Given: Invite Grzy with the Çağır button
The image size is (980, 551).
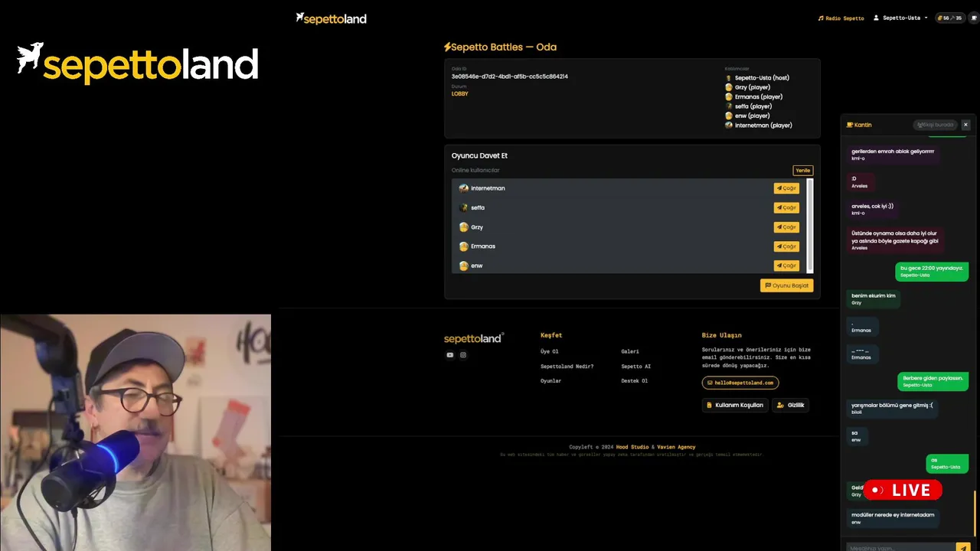Looking at the screenshot, I should [786, 227].
